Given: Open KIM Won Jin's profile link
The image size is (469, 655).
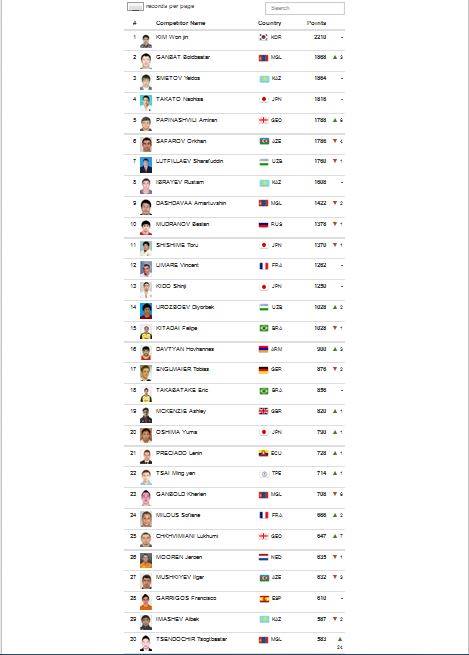Looking at the screenshot, I should click(x=172, y=37).
